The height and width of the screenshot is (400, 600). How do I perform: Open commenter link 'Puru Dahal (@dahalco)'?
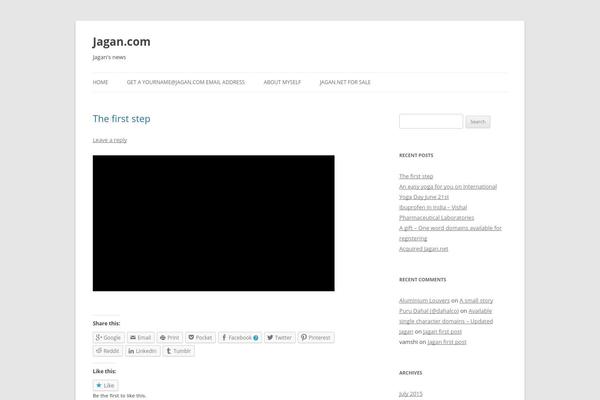(x=429, y=311)
